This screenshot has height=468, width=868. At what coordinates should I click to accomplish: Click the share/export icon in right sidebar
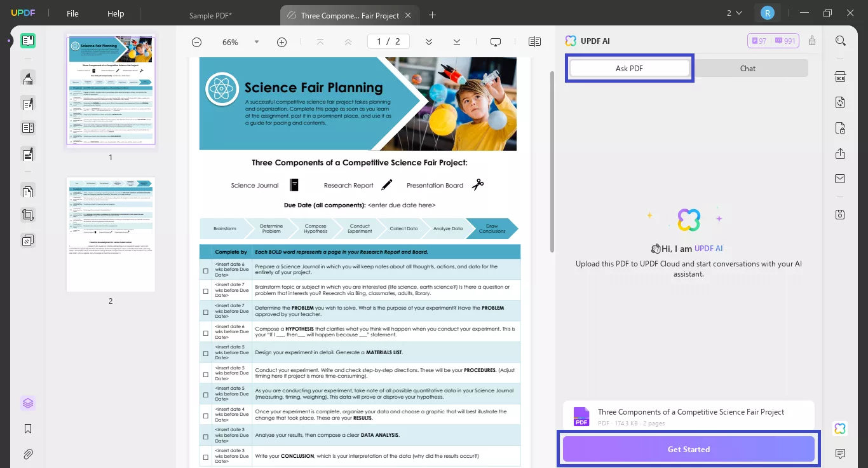pos(840,154)
